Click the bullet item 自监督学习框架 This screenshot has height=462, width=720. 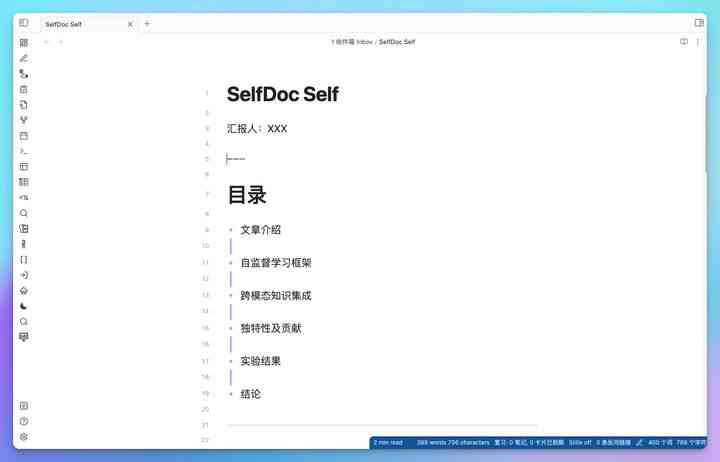(276, 263)
